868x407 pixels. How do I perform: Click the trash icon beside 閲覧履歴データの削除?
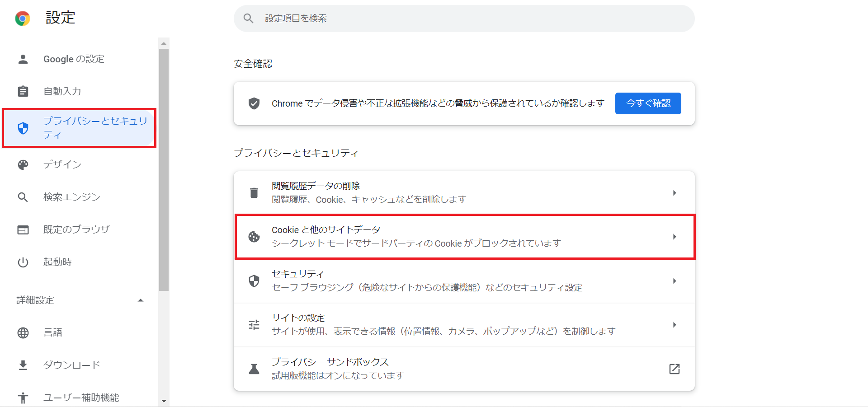pos(254,192)
